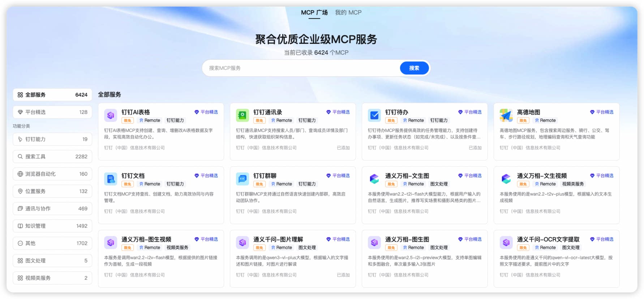Click the 功能分类 sidebar label
644x299 pixels.
click(x=21, y=126)
